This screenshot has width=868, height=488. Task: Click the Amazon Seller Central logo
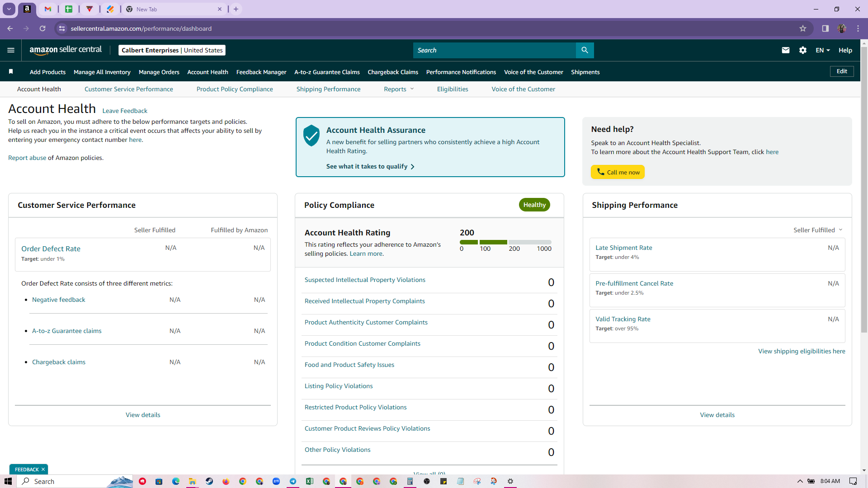[66, 50]
